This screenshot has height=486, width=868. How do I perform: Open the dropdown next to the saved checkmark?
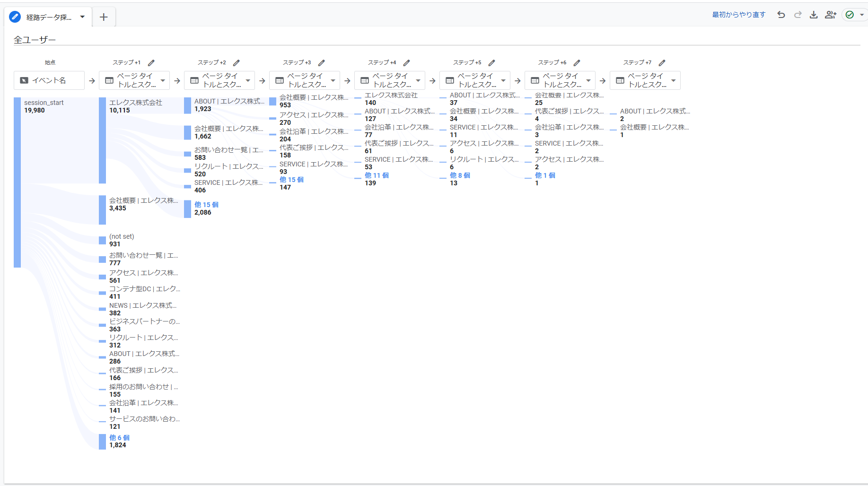[860, 15]
